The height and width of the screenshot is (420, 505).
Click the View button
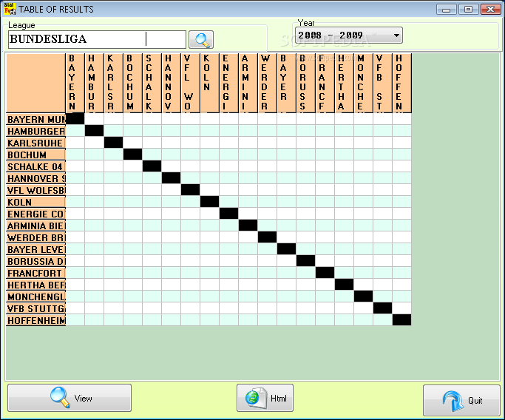(x=70, y=398)
